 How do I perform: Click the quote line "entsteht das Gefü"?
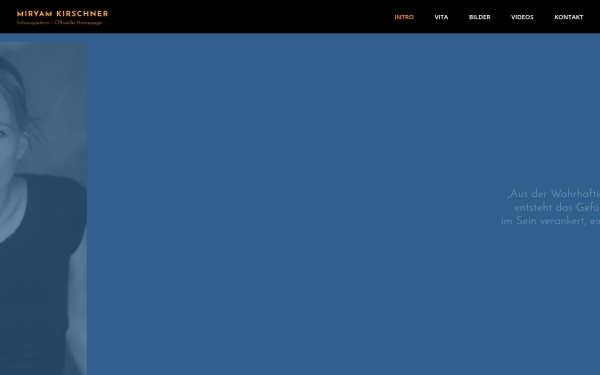[557, 208]
